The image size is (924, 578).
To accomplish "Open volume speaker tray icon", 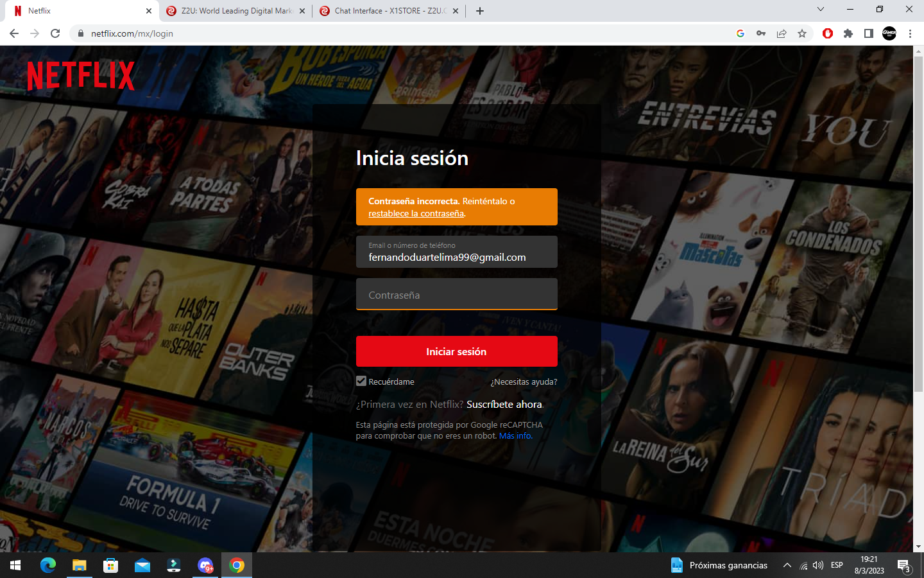I will tap(818, 565).
